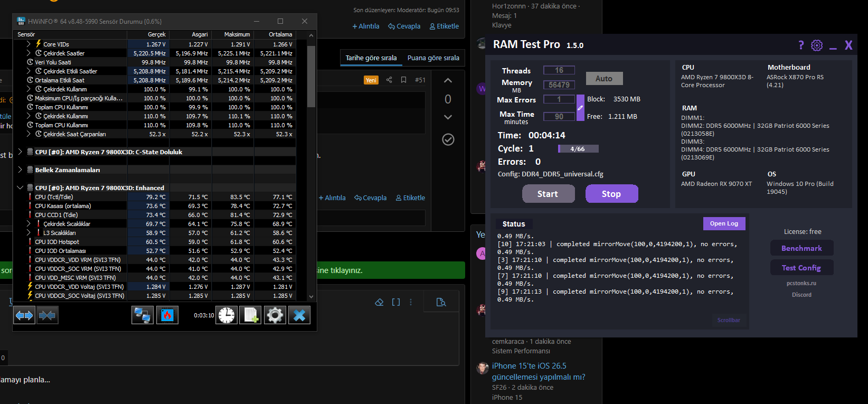Click the square brackets BBCode editor icon
The image size is (868, 404).
click(396, 302)
